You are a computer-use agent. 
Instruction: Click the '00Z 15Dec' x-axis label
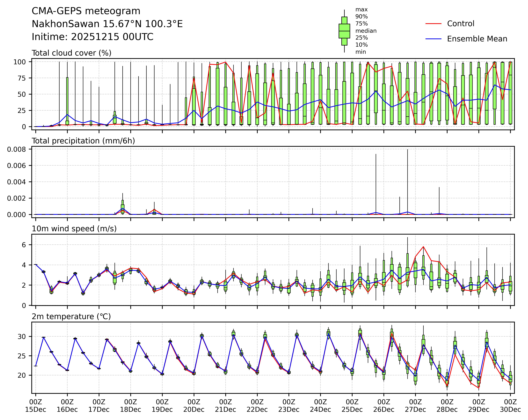pyautogui.click(x=36, y=406)
